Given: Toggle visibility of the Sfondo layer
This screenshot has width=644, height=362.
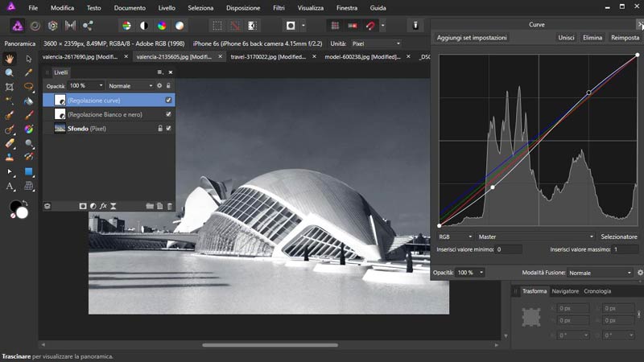Looking at the screenshot, I should click(168, 129).
